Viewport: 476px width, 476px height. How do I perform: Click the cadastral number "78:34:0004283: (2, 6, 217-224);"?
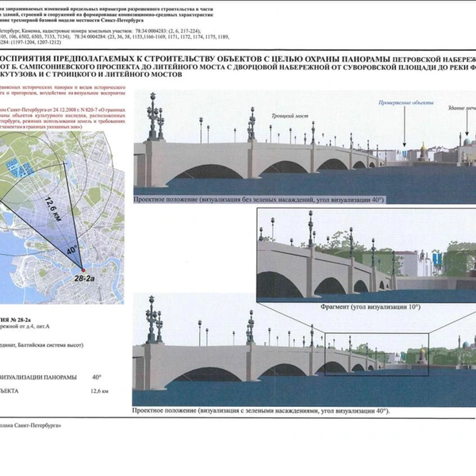pos(168,31)
